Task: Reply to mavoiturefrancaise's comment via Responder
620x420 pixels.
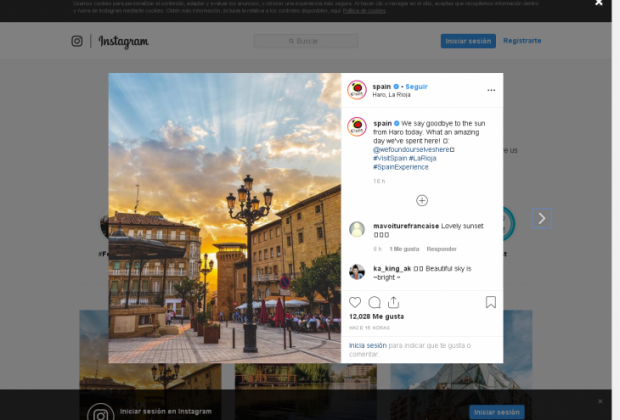Action: pos(441,248)
